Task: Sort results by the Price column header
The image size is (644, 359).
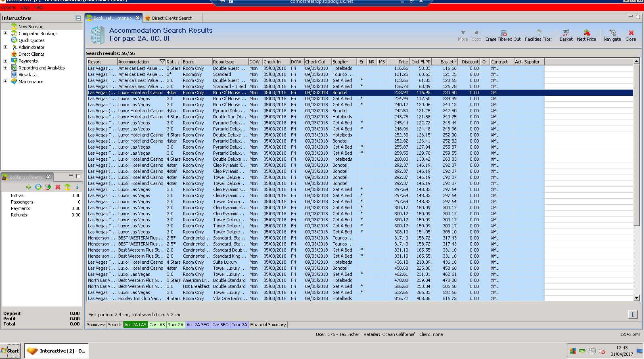Action: [398, 62]
